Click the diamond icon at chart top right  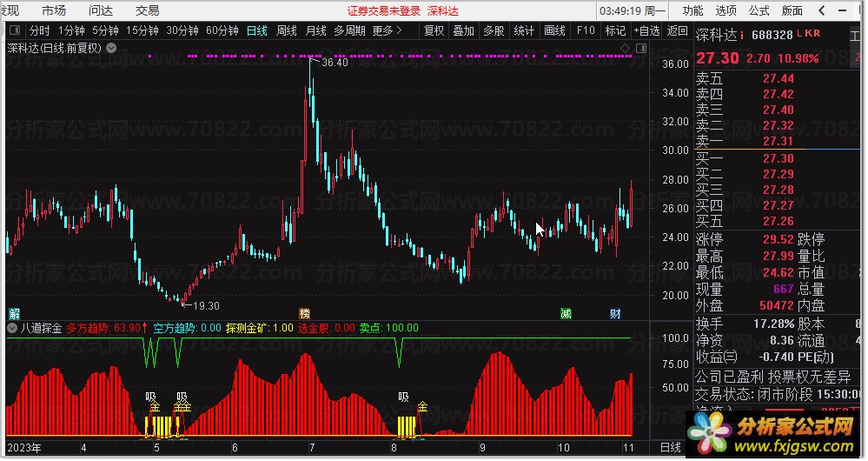coord(625,48)
